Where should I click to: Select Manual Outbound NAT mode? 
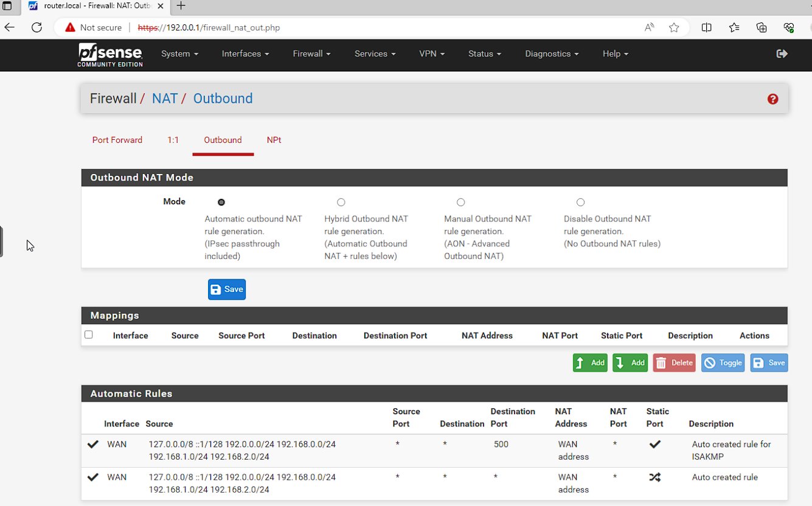tap(461, 202)
